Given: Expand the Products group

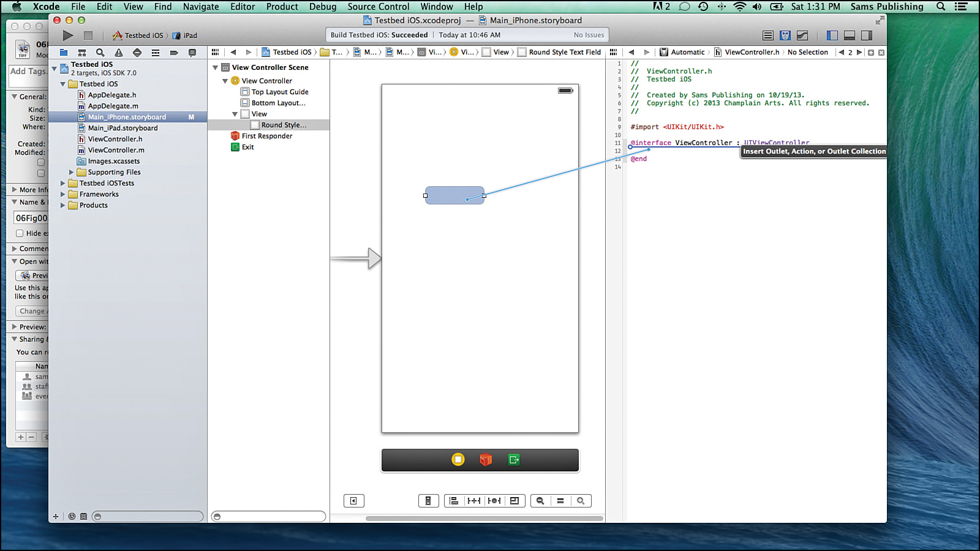Looking at the screenshot, I should (62, 206).
